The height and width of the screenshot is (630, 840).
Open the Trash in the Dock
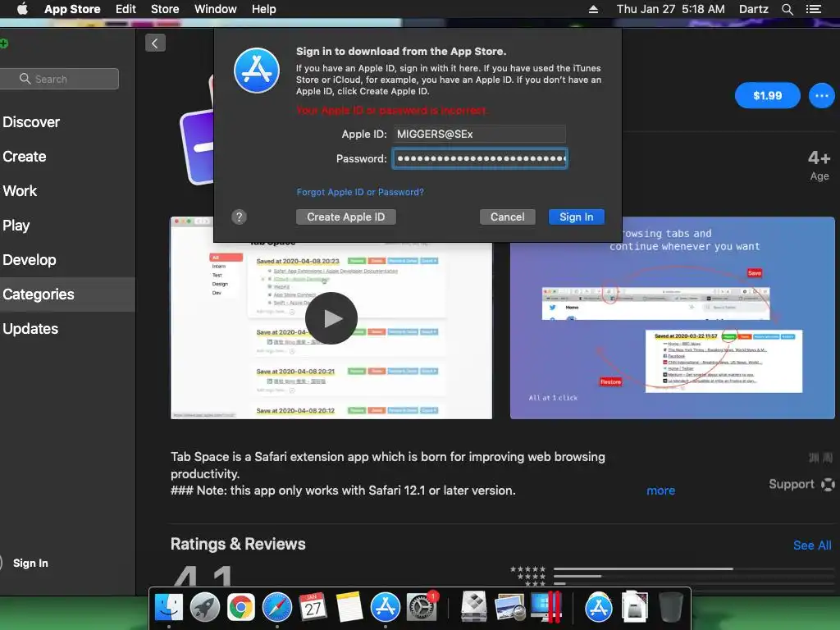pos(671,608)
